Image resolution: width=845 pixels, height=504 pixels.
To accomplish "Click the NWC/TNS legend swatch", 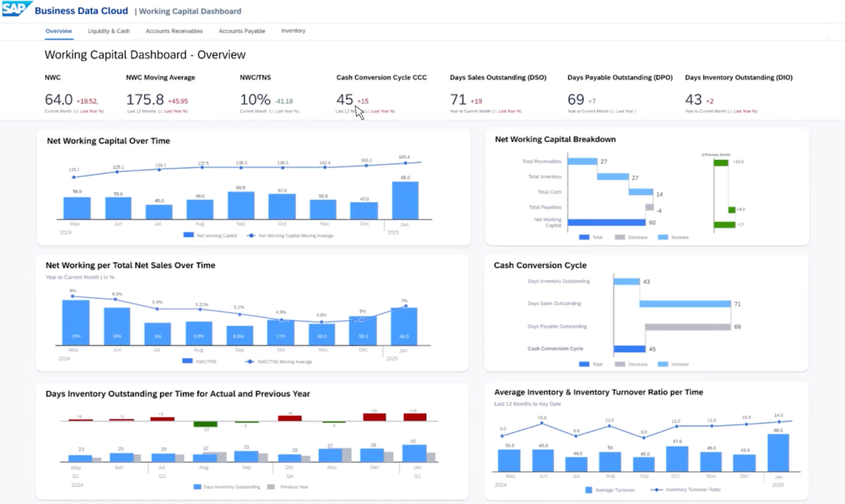I will pos(187,361).
